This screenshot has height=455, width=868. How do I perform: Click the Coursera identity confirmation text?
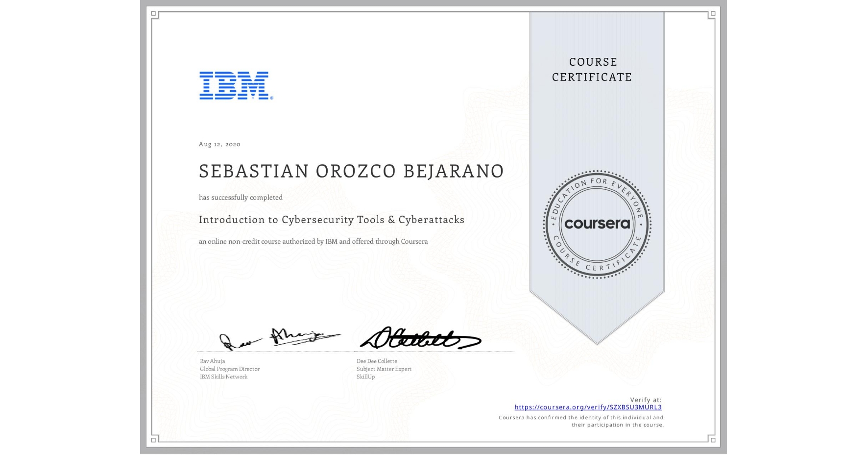(x=580, y=421)
